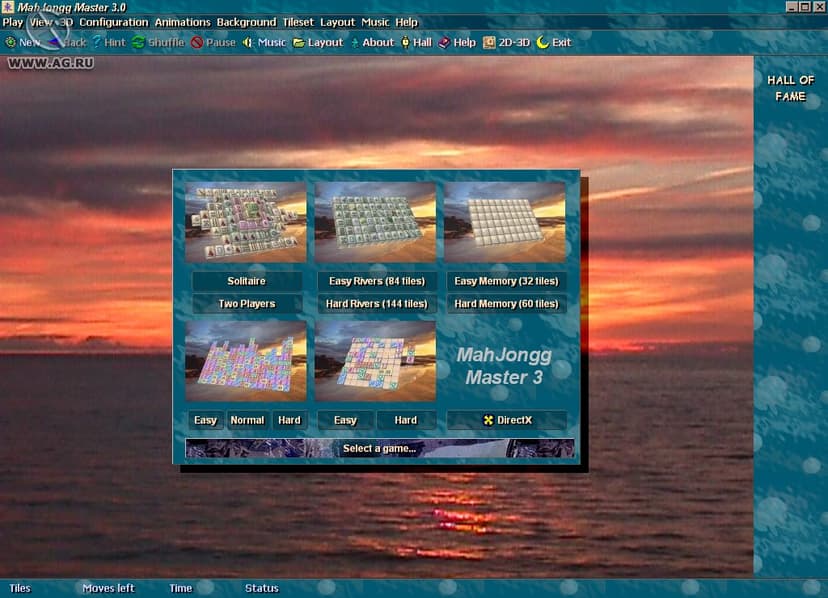Choose the Solitaire game mode
828x598 pixels.
tap(247, 281)
